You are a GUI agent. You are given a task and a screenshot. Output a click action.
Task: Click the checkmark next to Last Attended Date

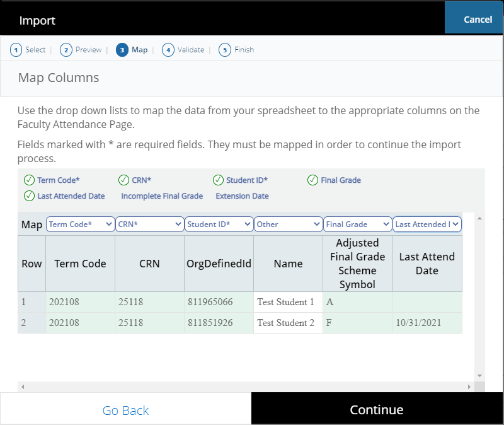pos(30,195)
